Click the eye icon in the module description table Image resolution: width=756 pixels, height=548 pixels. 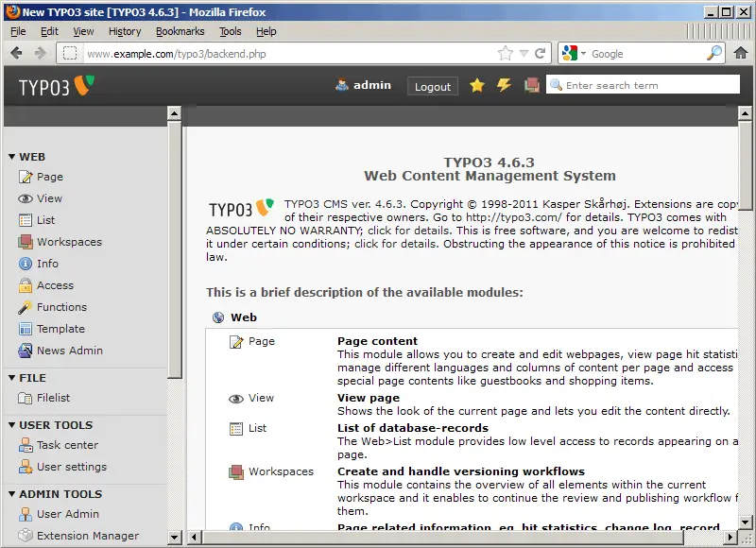point(236,399)
